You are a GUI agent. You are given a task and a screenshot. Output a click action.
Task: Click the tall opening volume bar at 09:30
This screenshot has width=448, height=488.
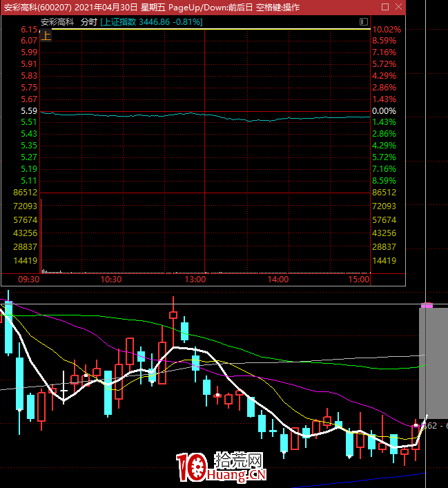click(41, 236)
